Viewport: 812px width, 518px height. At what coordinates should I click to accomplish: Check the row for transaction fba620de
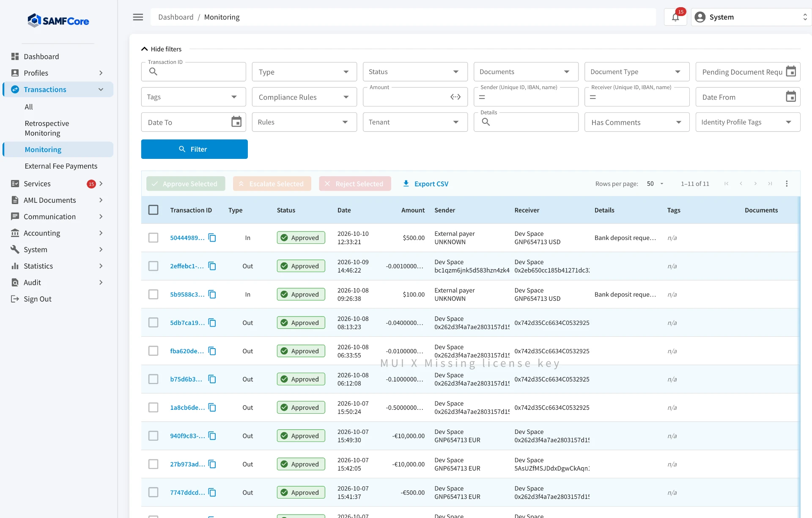click(x=154, y=351)
